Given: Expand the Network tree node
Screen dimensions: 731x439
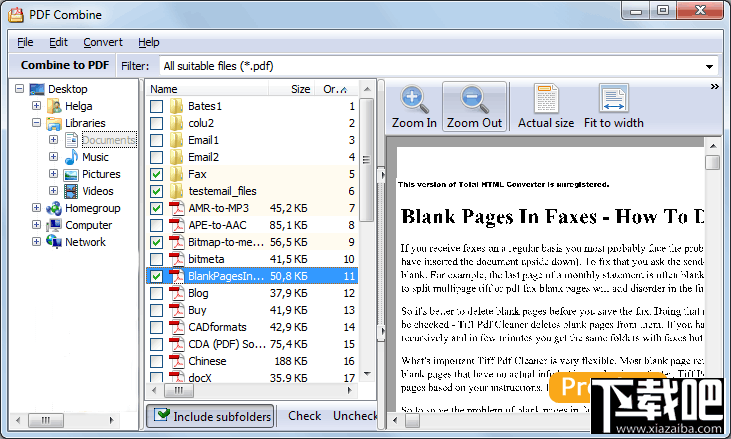Looking at the screenshot, I should tap(36, 241).
